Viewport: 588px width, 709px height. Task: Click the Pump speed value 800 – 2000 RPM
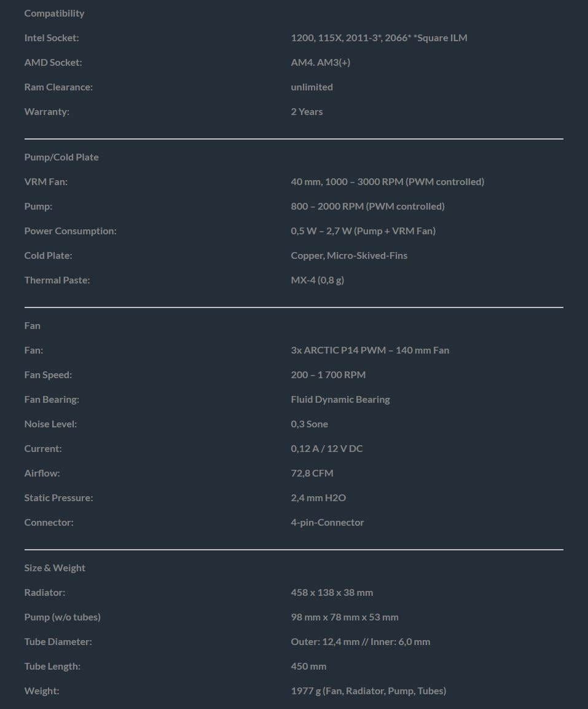tap(367, 206)
